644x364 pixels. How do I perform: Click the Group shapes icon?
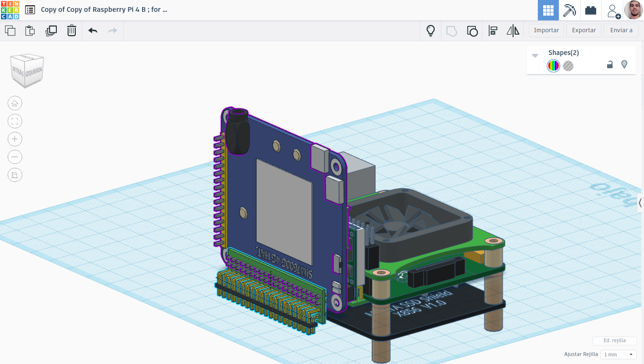coord(451,31)
